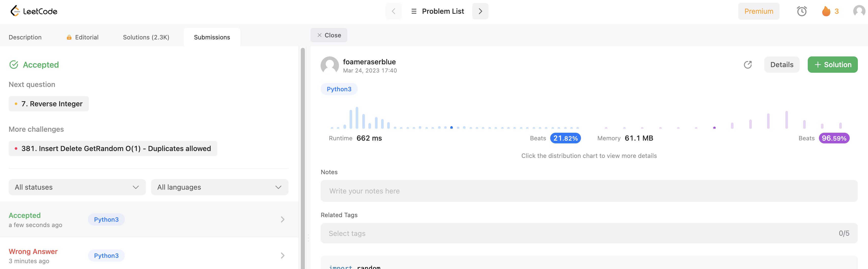Select the Submissions tab
The width and height of the screenshot is (868, 269).
tap(212, 37)
